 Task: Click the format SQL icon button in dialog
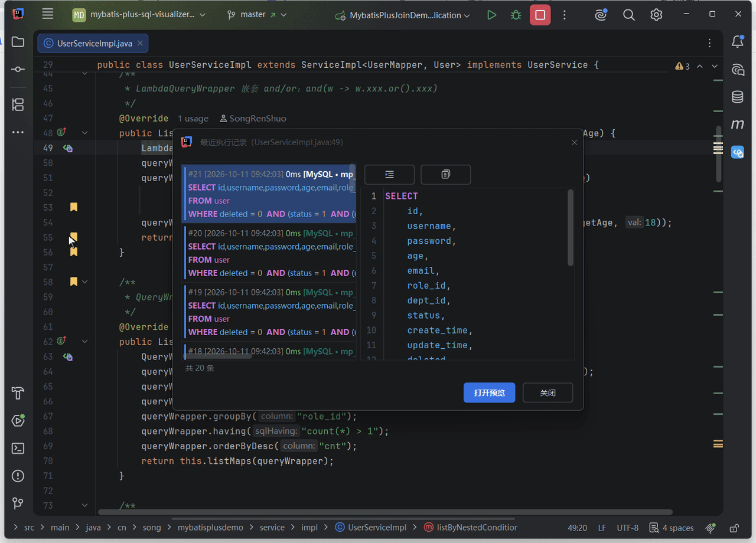click(389, 175)
